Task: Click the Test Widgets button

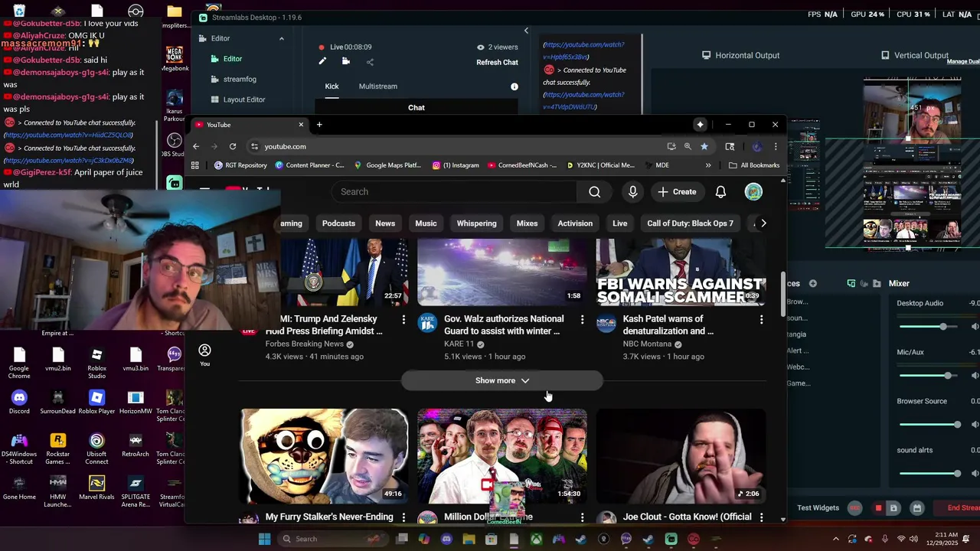Action: (818, 508)
